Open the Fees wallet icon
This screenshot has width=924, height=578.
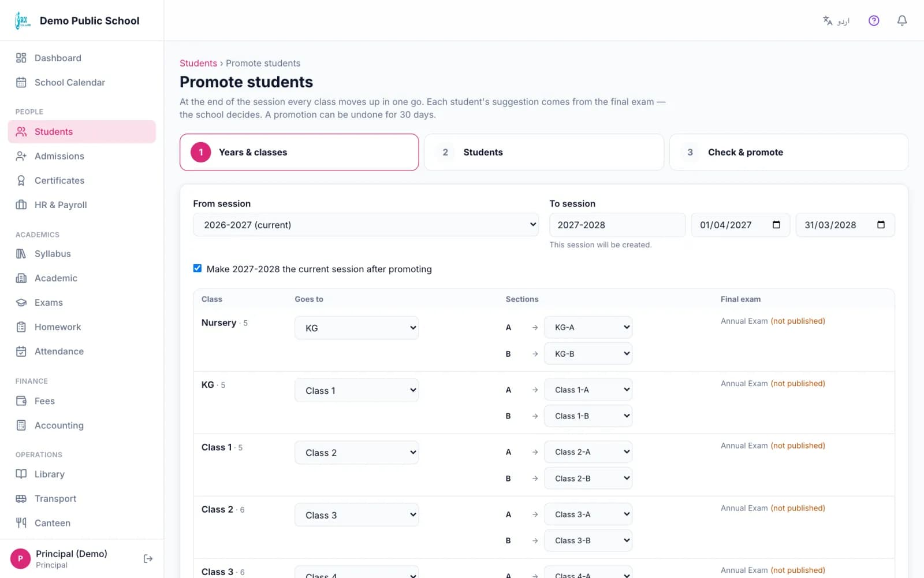coord(21,401)
